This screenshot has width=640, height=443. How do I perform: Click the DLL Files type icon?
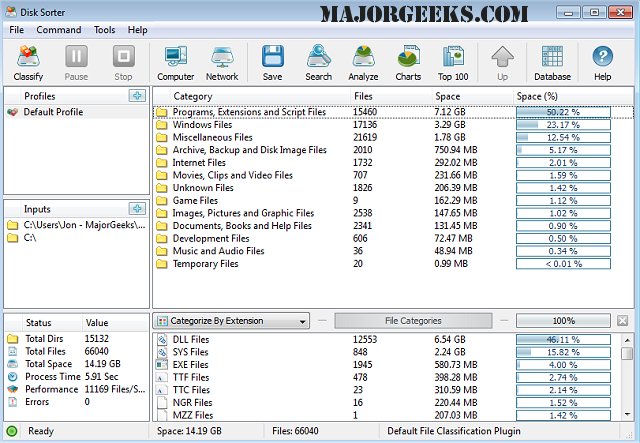coord(162,339)
